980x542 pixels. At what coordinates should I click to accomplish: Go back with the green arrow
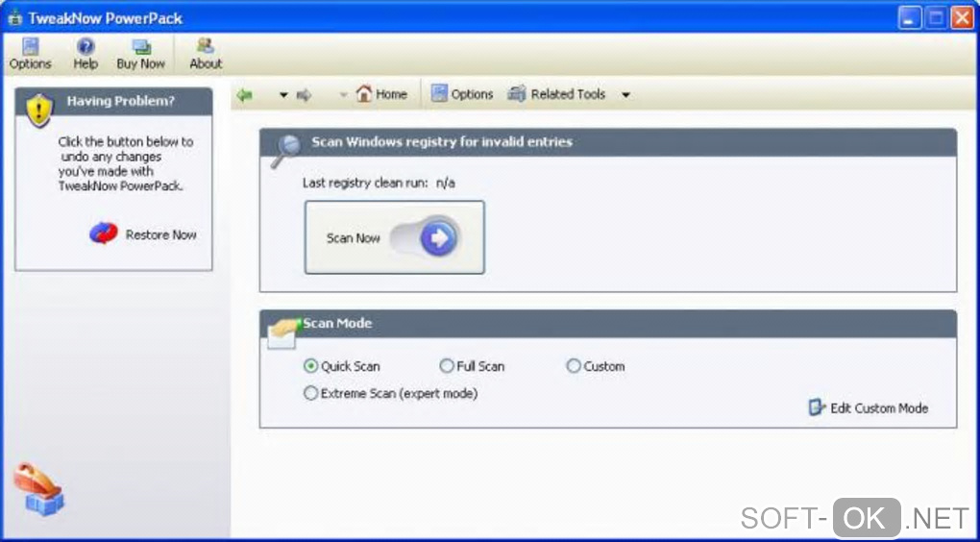coord(244,95)
